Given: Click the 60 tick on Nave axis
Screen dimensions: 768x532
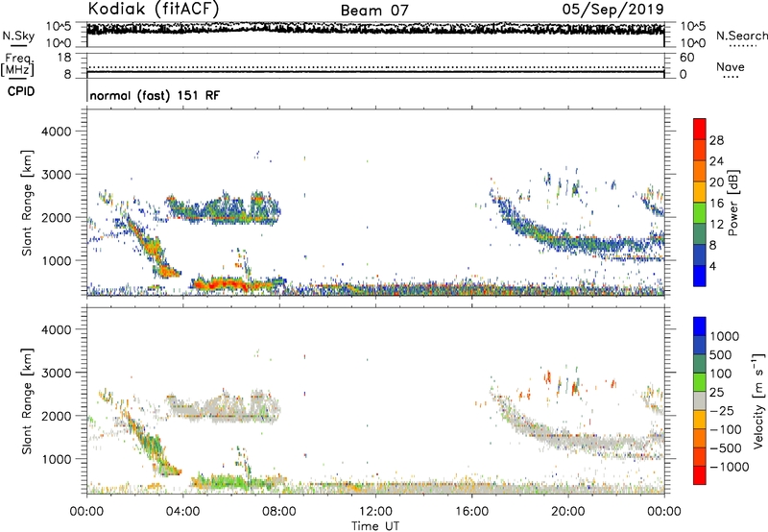Looking at the screenshot, I should [686, 58].
